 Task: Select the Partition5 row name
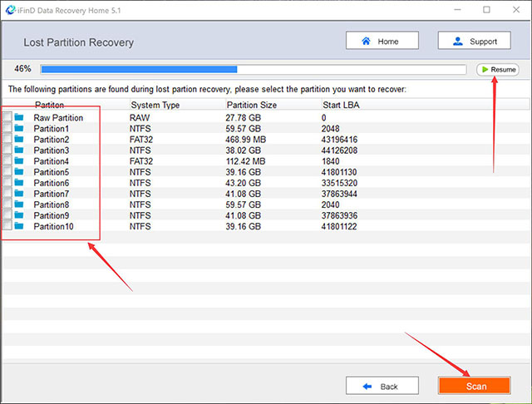coord(51,172)
